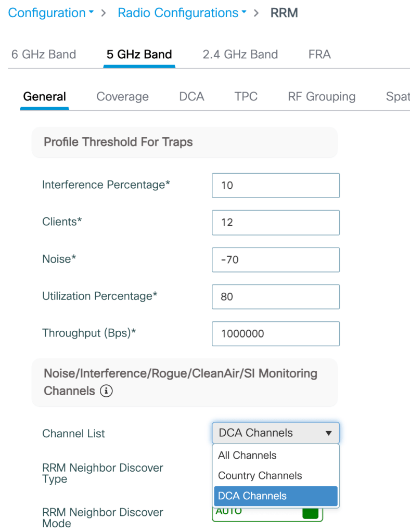This screenshot has height=532, width=410.
Task: Click the Throughput (Bps) input field
Action: click(275, 333)
